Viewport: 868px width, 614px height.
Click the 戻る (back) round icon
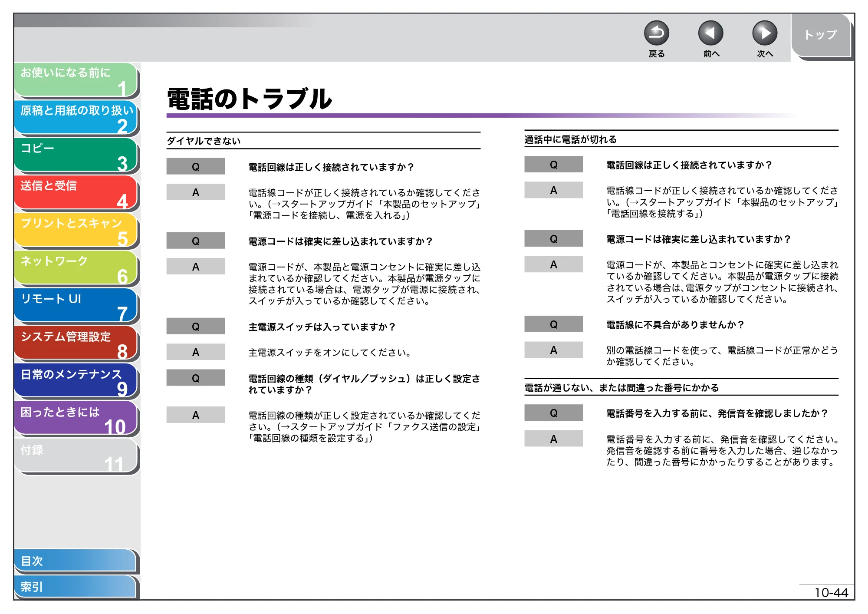click(656, 33)
